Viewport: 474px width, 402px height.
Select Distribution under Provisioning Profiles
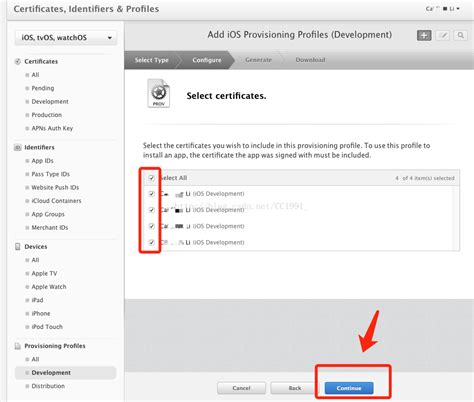coord(48,386)
